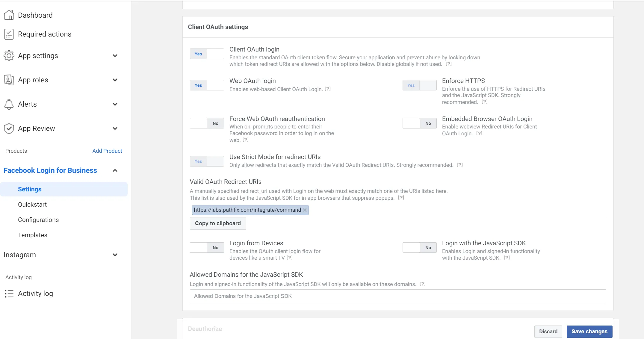Click the Dashboard house icon
Viewport: 644px width, 339px height.
(9, 15)
